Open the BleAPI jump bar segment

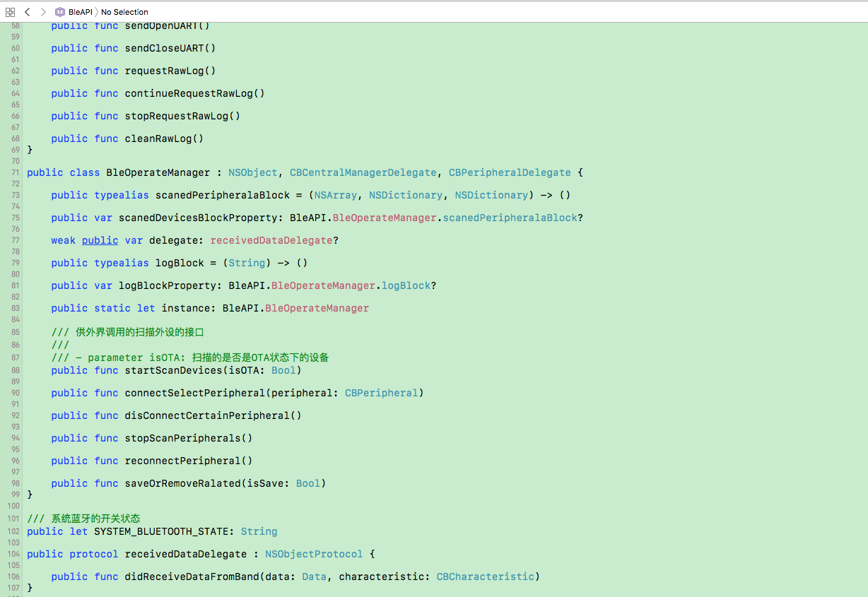pos(80,12)
